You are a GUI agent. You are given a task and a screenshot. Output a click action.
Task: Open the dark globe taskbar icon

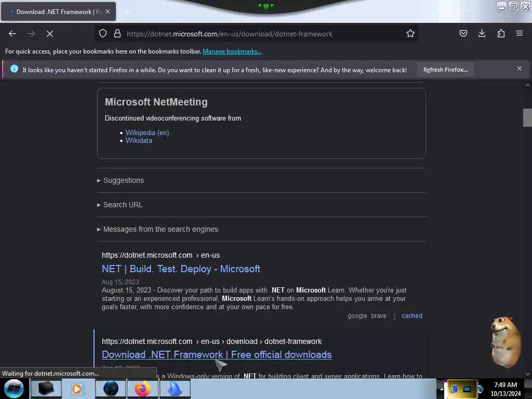[111, 389]
